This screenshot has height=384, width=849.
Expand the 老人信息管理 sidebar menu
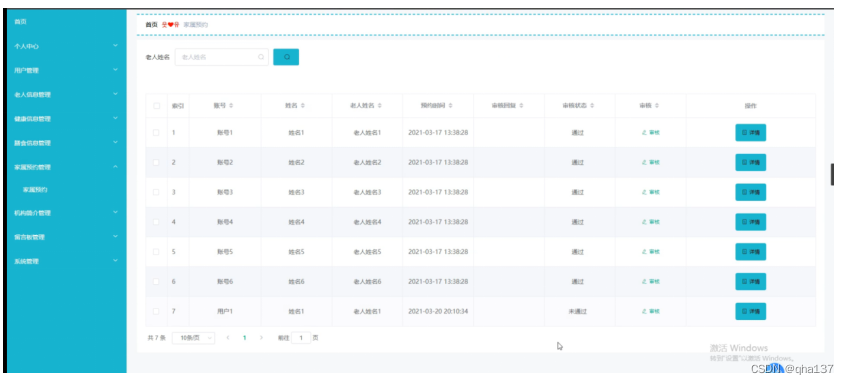coord(66,95)
